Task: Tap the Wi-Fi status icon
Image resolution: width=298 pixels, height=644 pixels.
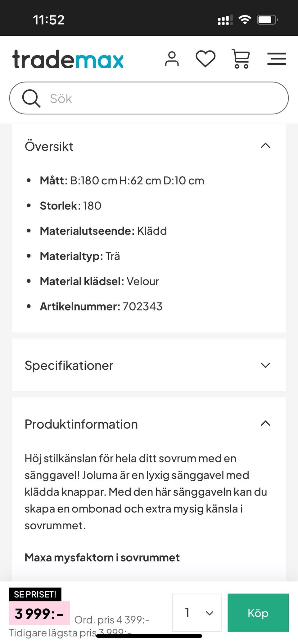Action: pyautogui.click(x=245, y=20)
